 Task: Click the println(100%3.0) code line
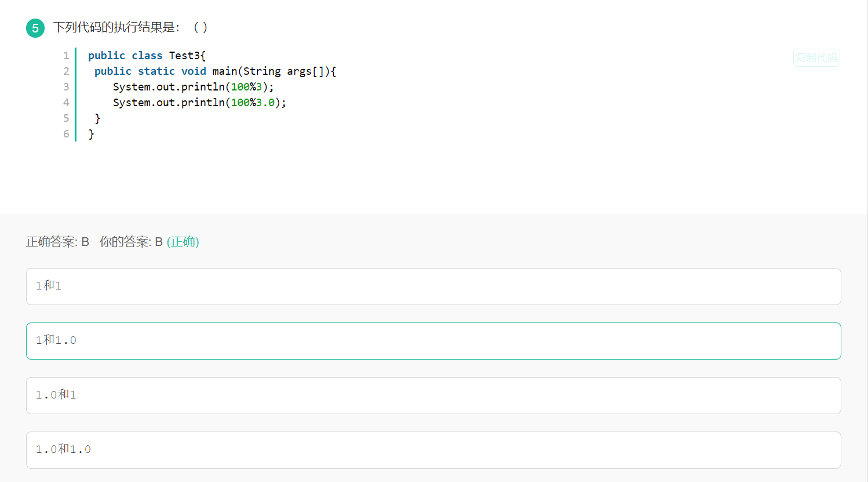(199, 103)
